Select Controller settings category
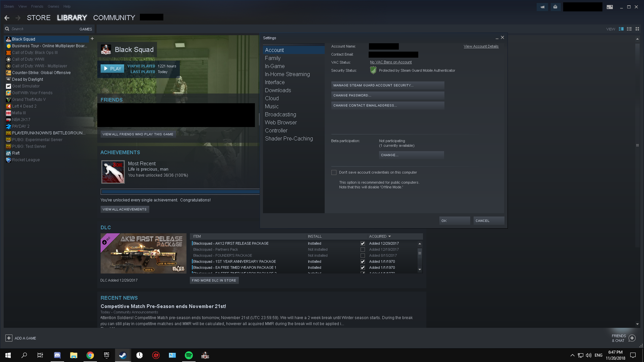Image resolution: width=644 pixels, height=362 pixels. pos(294,131)
